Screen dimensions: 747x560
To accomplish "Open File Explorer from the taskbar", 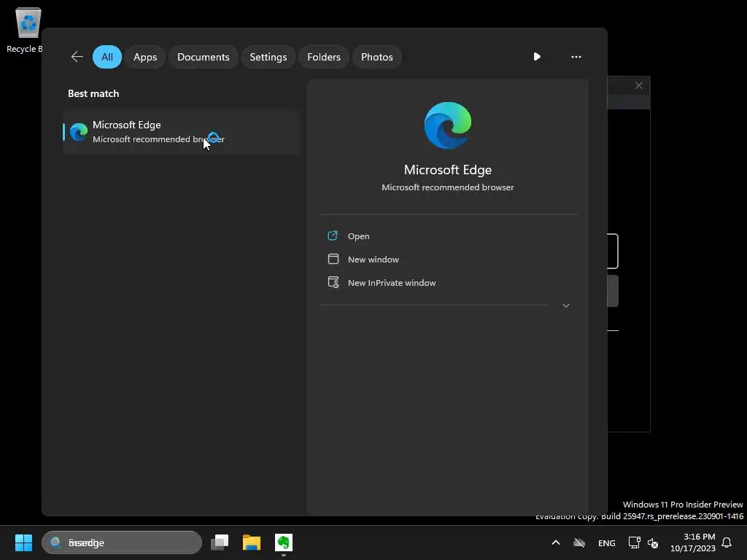I will click(x=252, y=542).
